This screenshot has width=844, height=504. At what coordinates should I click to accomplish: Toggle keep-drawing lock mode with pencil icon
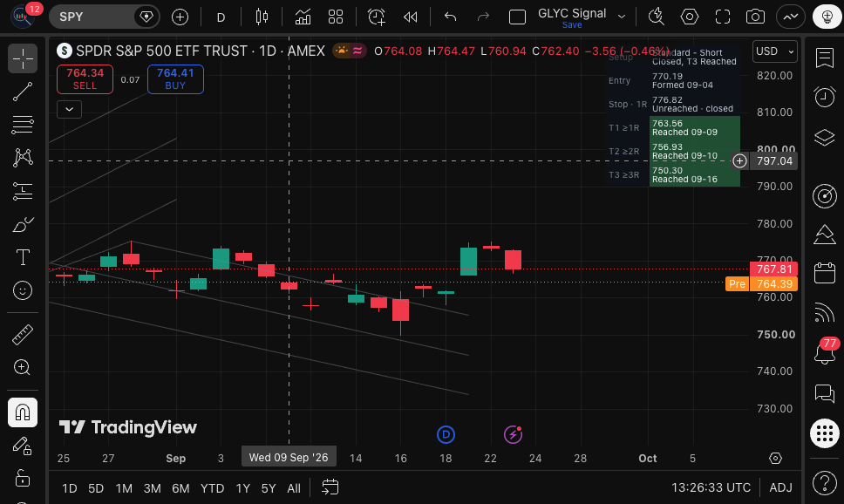click(23, 446)
